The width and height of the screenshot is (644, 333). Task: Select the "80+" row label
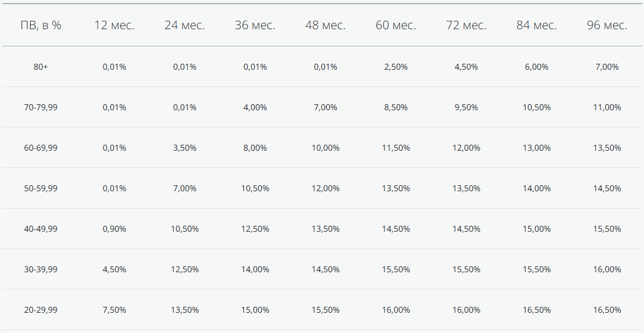tap(41, 67)
